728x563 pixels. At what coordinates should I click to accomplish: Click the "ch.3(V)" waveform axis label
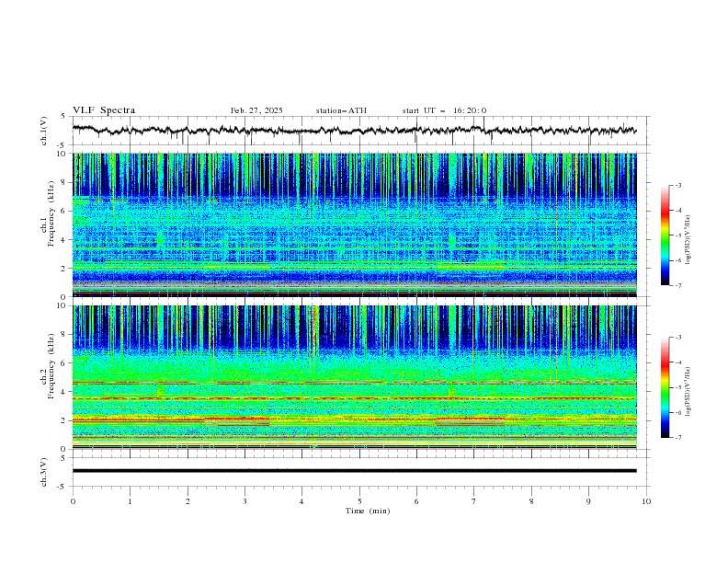coord(44,472)
